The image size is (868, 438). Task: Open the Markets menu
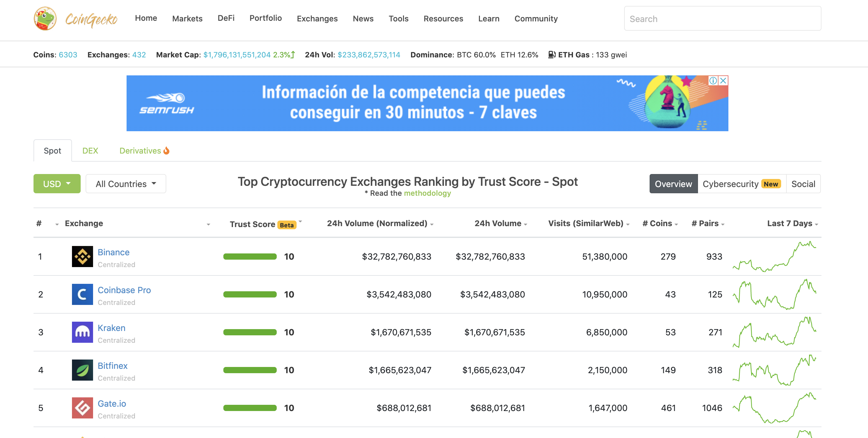click(x=187, y=19)
